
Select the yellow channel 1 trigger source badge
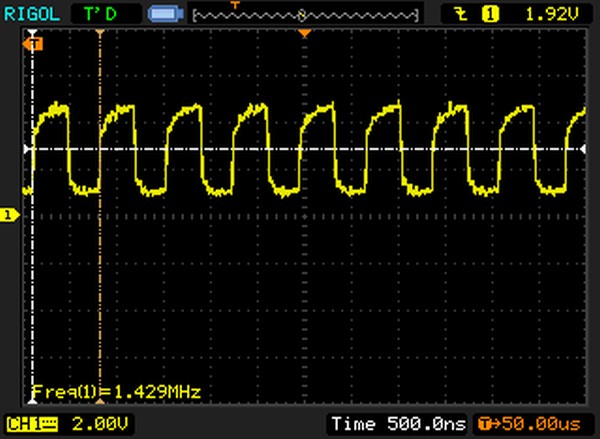[x=490, y=14]
